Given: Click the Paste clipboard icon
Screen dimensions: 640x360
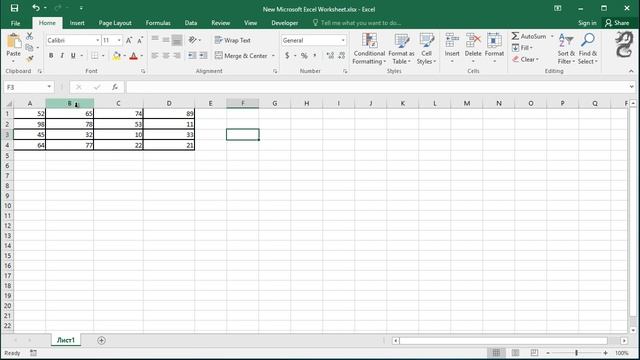Looking at the screenshot, I should click(x=13, y=41).
